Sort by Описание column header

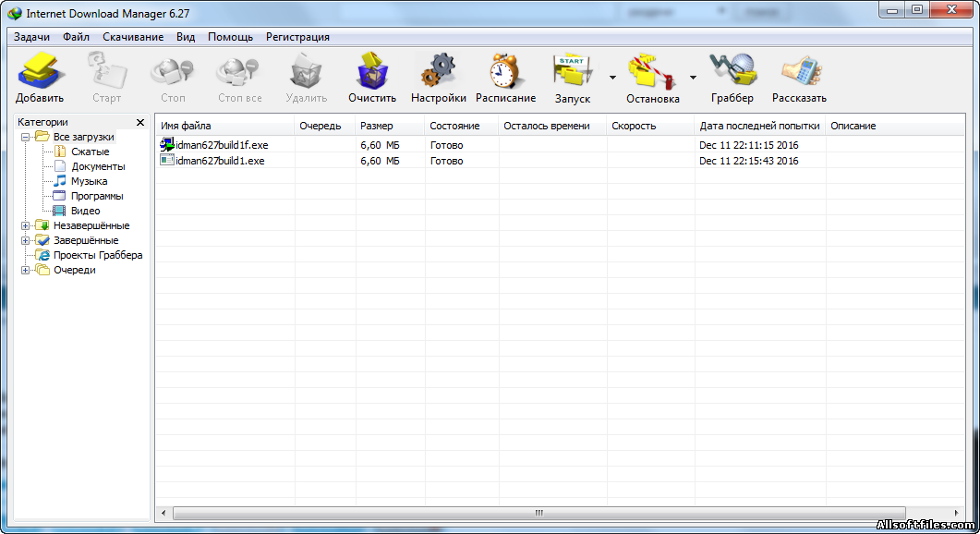point(895,126)
